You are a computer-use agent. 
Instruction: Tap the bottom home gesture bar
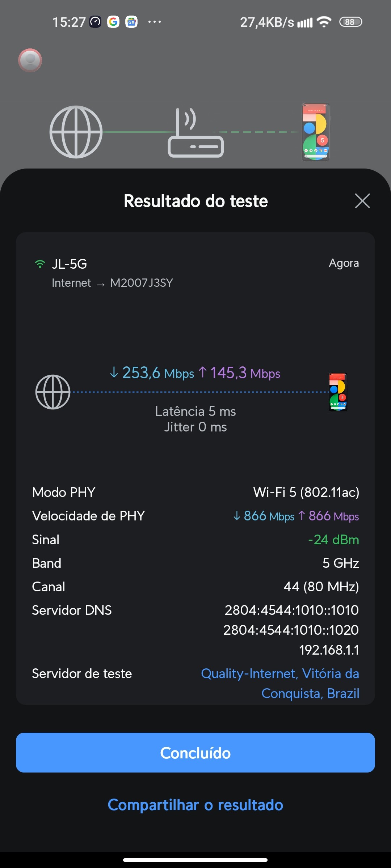coord(195,860)
